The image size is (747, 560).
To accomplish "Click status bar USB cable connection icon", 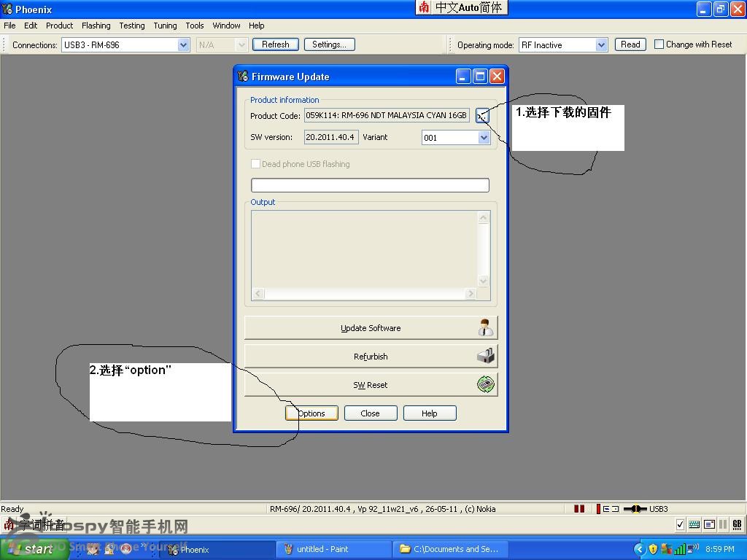I will pos(635,508).
